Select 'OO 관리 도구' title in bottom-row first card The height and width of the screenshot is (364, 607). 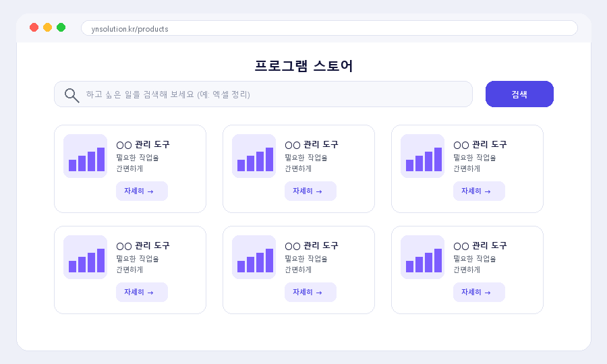click(143, 245)
